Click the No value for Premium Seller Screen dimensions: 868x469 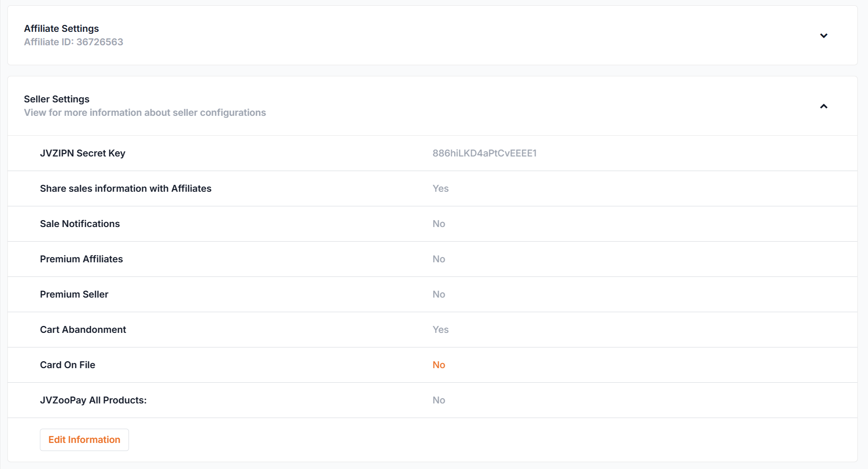coord(439,294)
